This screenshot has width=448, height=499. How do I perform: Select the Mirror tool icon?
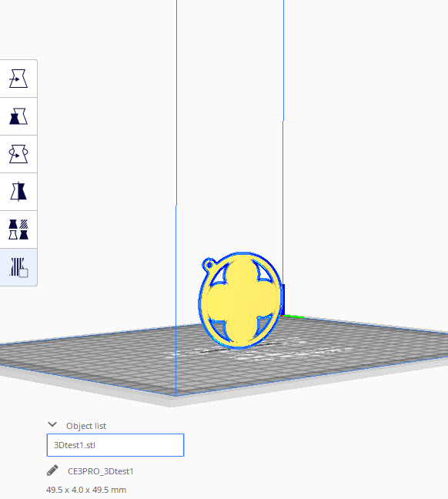click(18, 192)
